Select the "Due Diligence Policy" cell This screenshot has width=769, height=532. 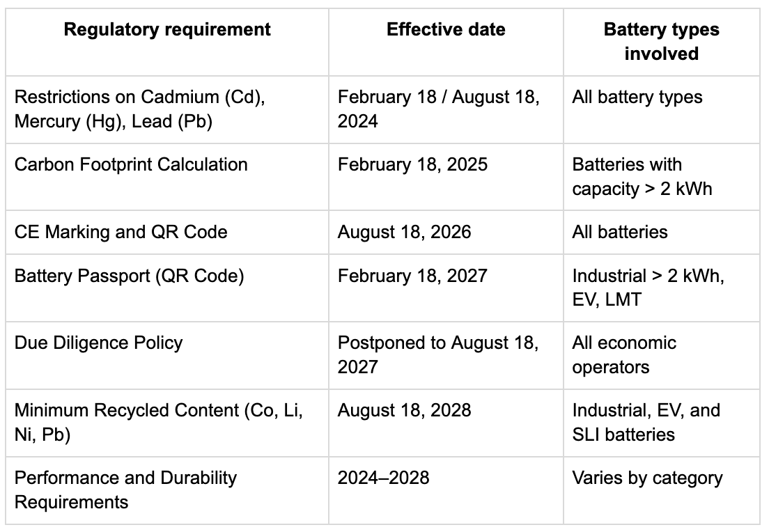[x=99, y=343]
